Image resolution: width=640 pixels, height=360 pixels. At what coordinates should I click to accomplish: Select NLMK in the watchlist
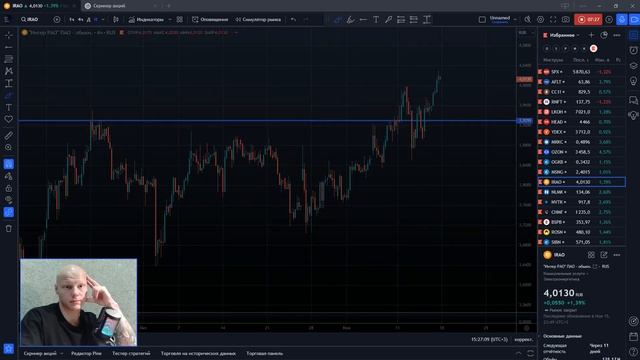(x=581, y=192)
